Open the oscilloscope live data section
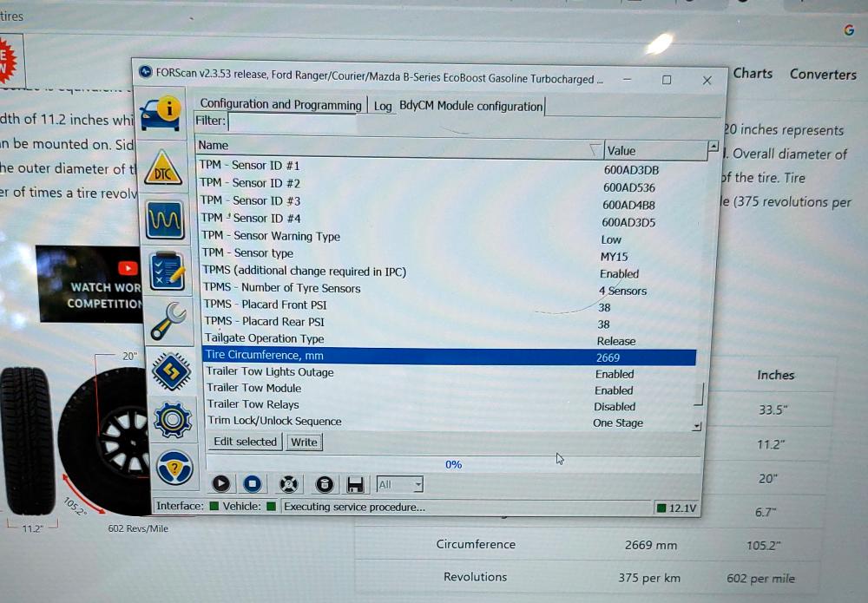The height and width of the screenshot is (603, 868). (164, 220)
